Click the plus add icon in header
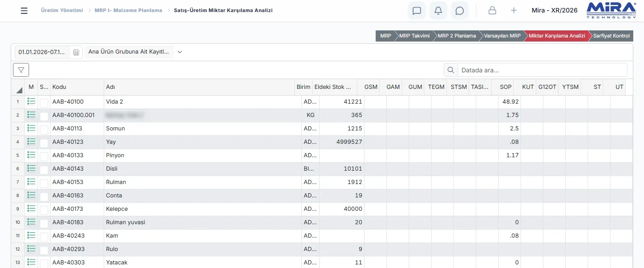 [514, 11]
